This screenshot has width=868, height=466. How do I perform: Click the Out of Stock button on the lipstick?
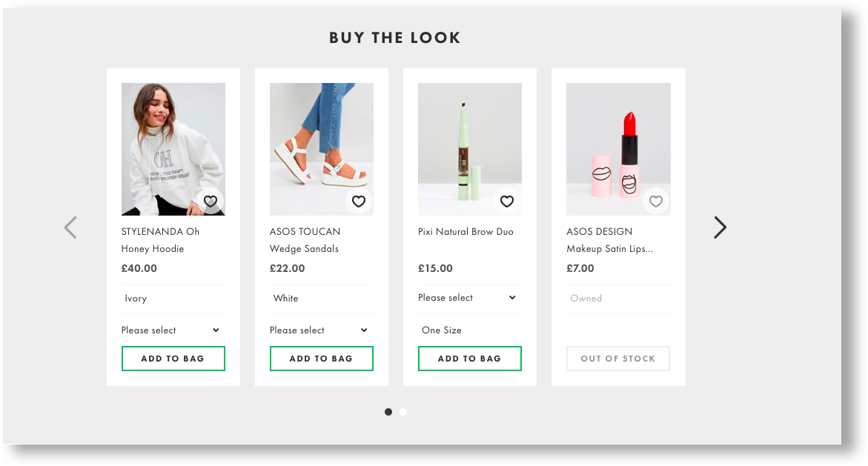coord(617,358)
